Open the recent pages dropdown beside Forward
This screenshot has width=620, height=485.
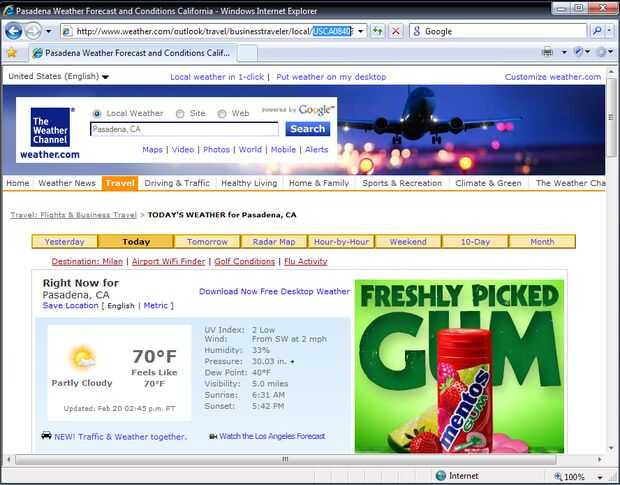point(48,31)
